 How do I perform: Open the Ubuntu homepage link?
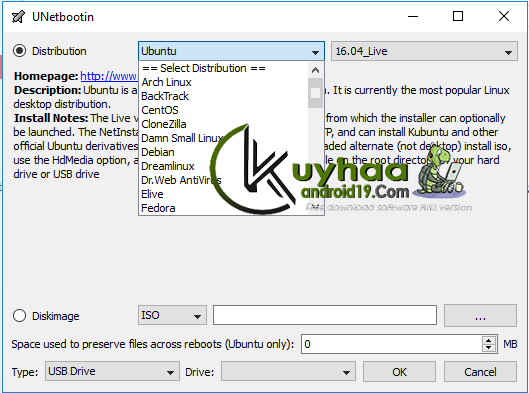pyautogui.click(x=109, y=76)
